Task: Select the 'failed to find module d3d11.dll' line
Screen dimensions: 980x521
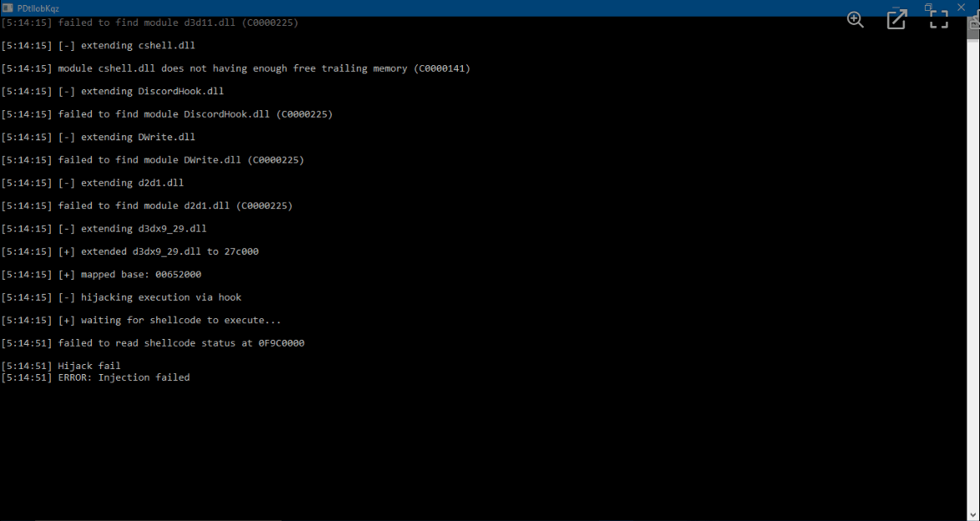Action: tap(150, 23)
